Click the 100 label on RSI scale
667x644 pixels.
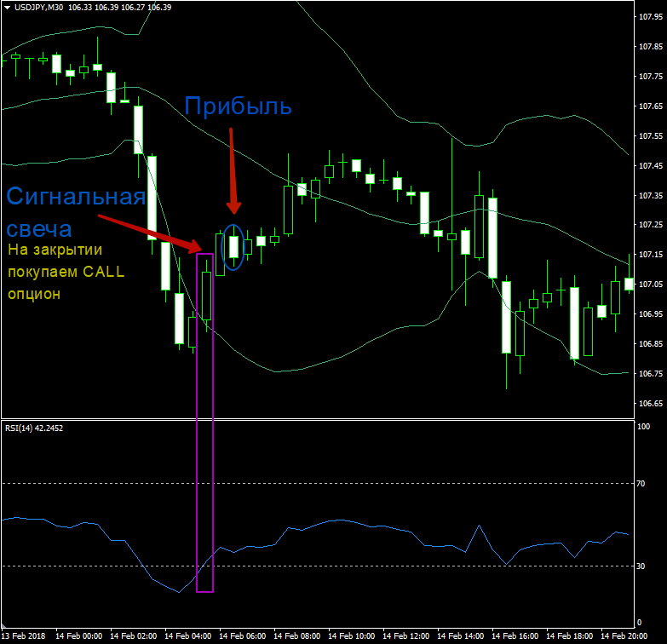(x=645, y=427)
